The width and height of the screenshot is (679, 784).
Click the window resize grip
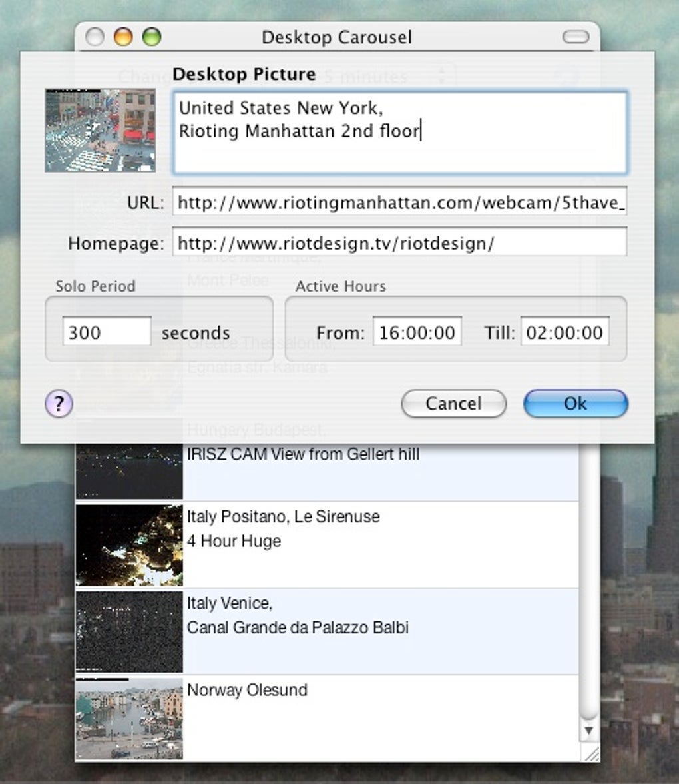pyautogui.click(x=591, y=755)
